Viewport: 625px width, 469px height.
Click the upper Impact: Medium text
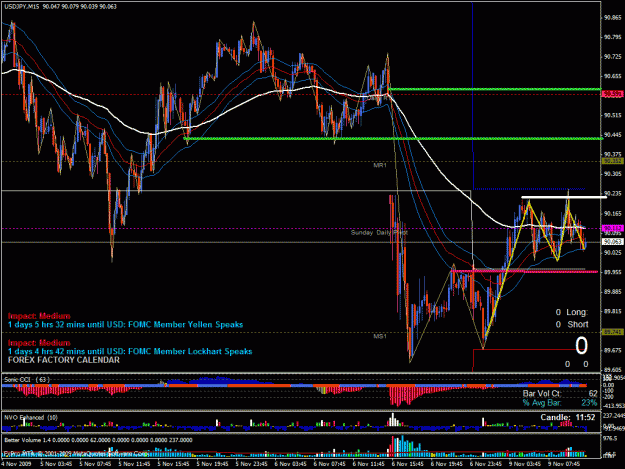[x=39, y=316]
